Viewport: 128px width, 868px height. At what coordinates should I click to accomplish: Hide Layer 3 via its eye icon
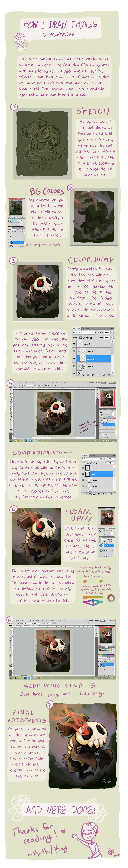(74, 344)
